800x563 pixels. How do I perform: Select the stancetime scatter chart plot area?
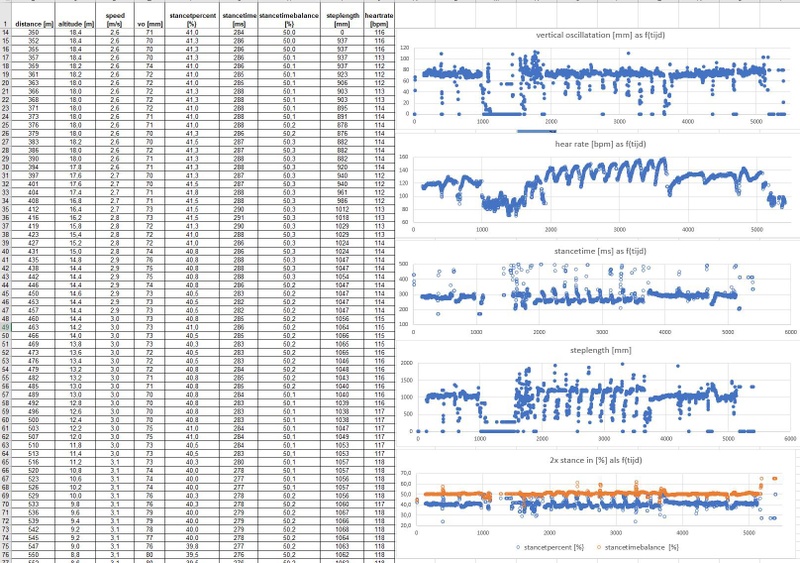coord(602,293)
